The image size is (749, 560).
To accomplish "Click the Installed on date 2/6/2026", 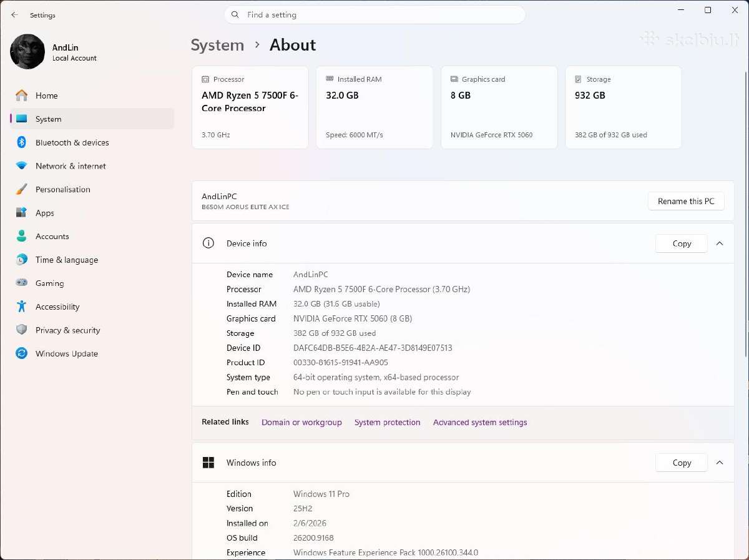I will [x=310, y=523].
